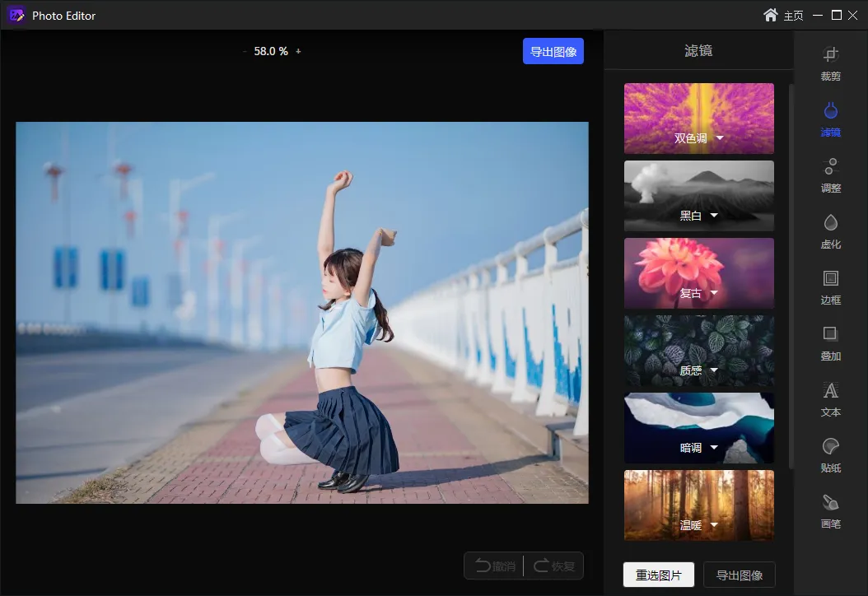Expand the 黑白 black-and-white filter dropdown
Image resolution: width=868 pixels, height=596 pixels.
point(714,216)
